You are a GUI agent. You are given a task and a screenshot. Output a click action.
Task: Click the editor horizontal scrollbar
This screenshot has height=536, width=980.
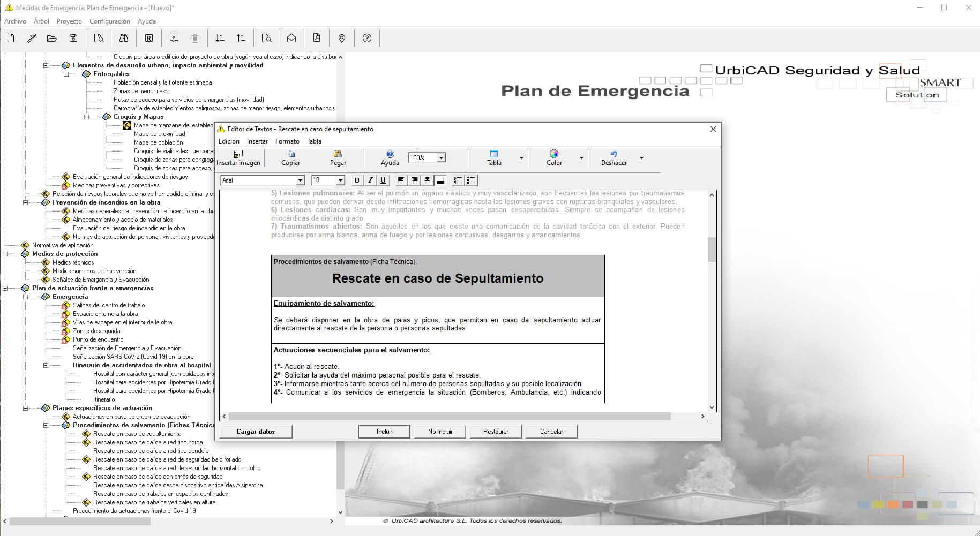pos(450,416)
